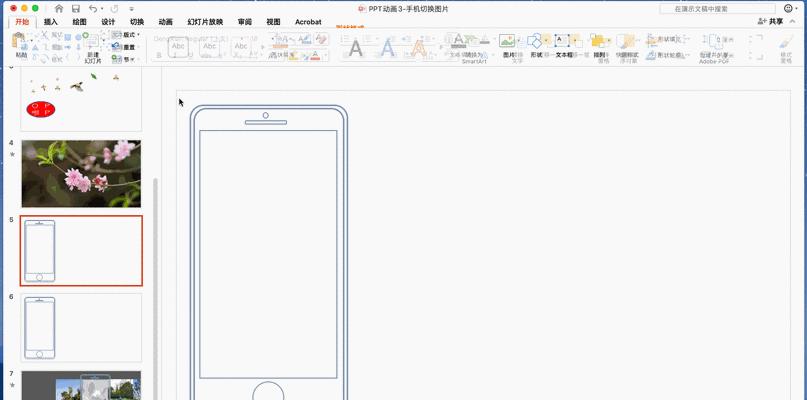The image size is (807, 400).
Task: Select slide 7 thumbnail with photos
Action: pyautogui.click(x=81, y=385)
